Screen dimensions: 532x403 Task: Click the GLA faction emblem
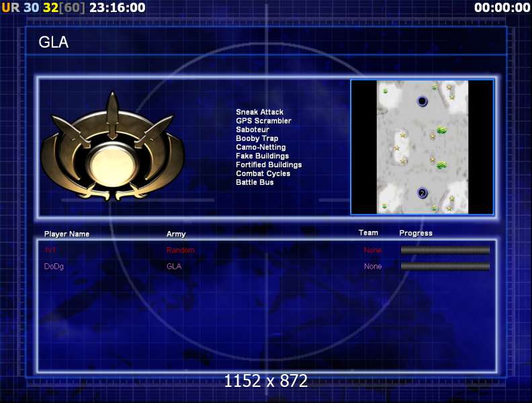(112, 146)
